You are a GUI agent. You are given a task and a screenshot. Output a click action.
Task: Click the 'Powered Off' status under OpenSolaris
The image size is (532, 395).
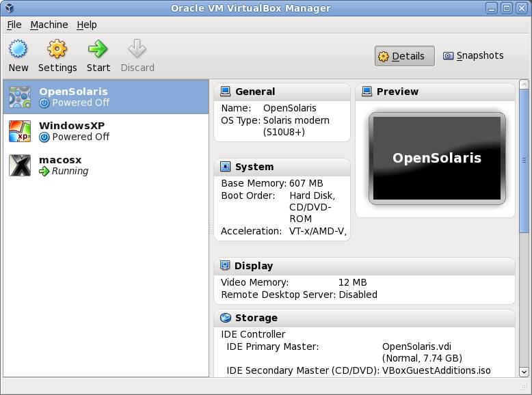point(81,103)
